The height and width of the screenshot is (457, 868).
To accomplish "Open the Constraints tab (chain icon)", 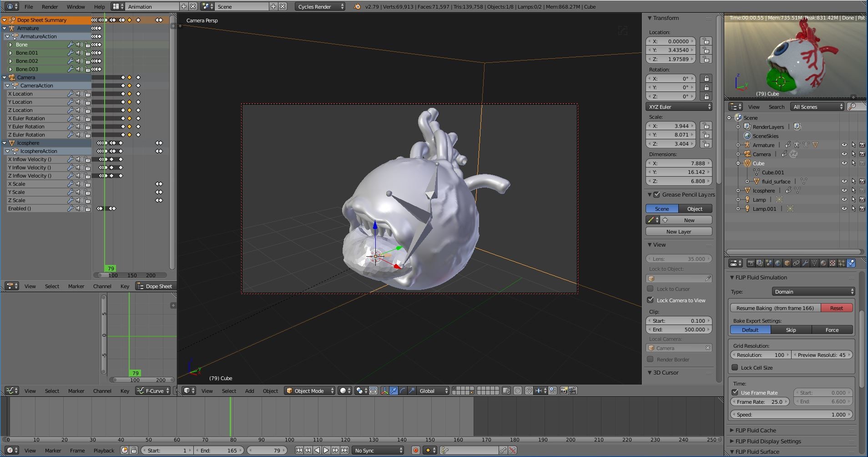I will (x=796, y=263).
